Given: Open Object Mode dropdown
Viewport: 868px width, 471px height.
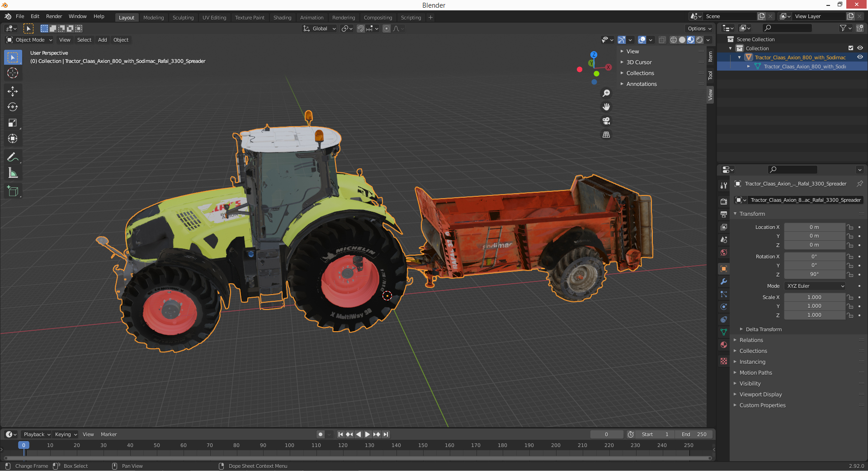Looking at the screenshot, I should coord(30,40).
